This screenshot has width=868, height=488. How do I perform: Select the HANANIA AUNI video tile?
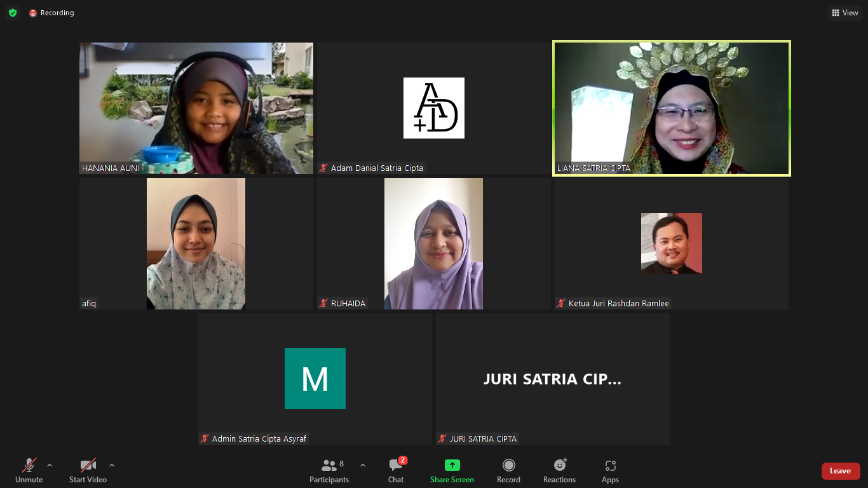click(x=196, y=108)
